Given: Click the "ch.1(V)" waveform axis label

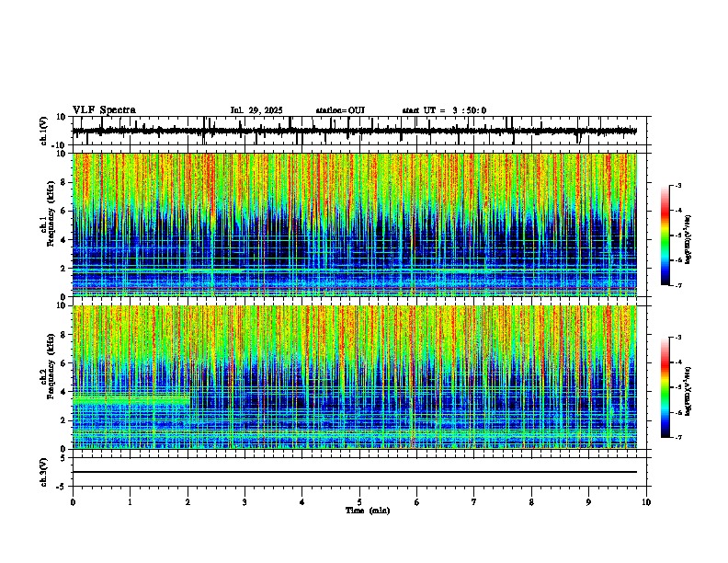Looking at the screenshot, I should coord(44,131).
